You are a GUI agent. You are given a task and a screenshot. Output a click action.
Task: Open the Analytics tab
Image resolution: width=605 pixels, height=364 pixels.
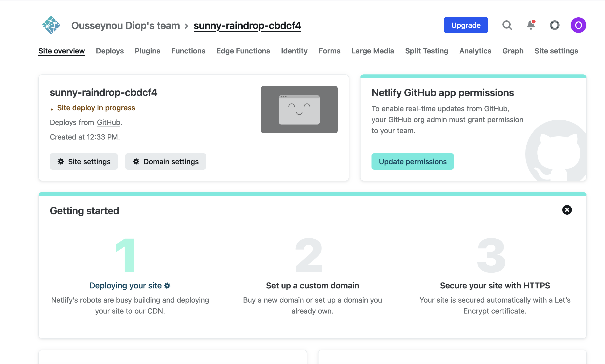pyautogui.click(x=475, y=51)
